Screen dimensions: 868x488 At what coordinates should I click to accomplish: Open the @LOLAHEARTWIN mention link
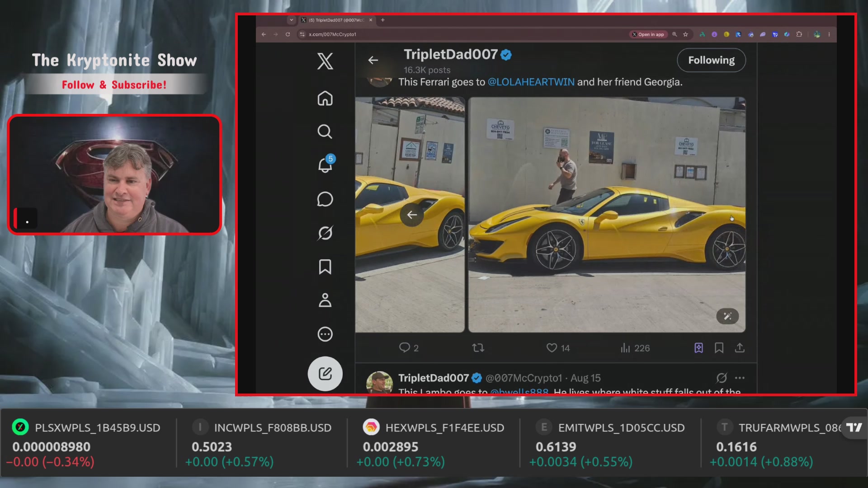tap(531, 82)
